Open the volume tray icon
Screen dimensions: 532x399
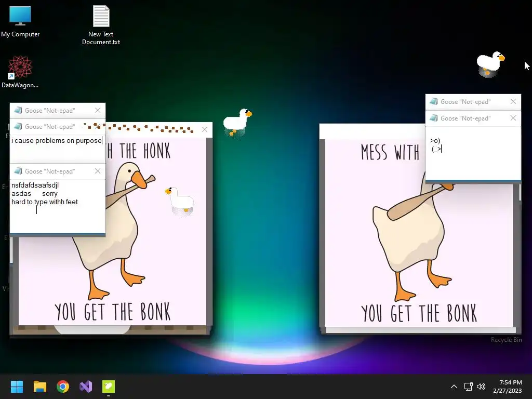481,387
